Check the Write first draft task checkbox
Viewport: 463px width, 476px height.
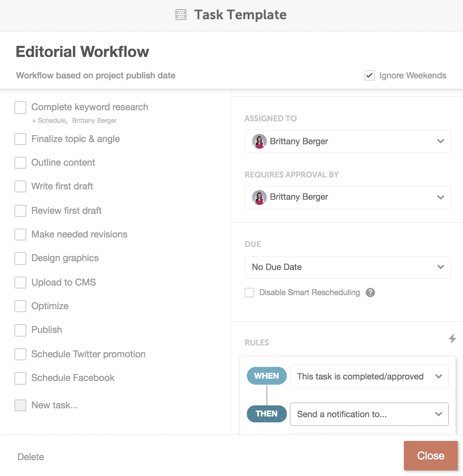point(20,186)
